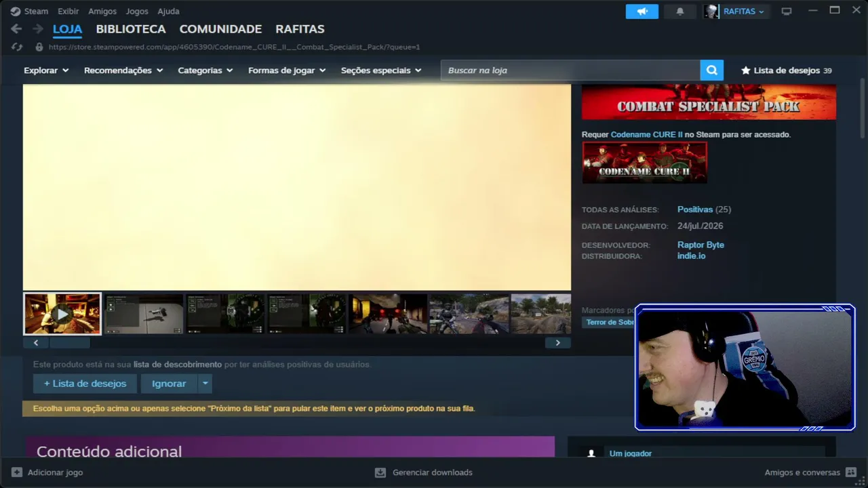Screen dimensions: 868x488
Task: Go back with the left arrow
Action: tap(16, 29)
